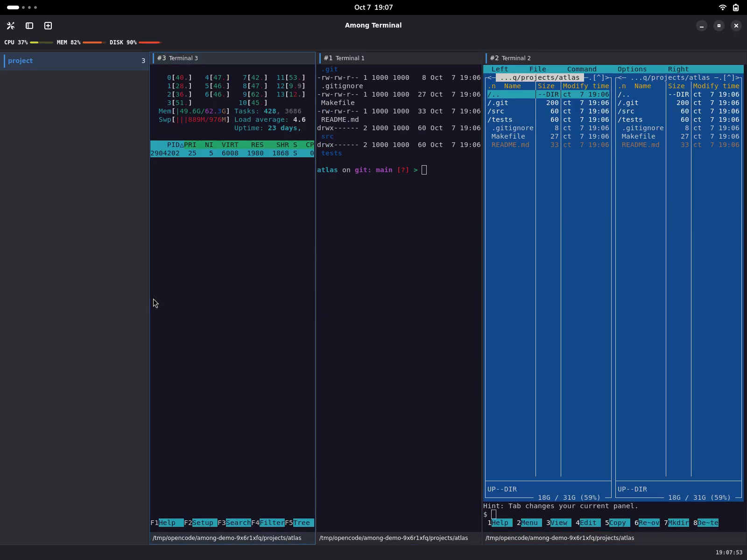Select the htop process row 2904202
Viewport: 747px width, 560px height.
[x=232, y=153]
